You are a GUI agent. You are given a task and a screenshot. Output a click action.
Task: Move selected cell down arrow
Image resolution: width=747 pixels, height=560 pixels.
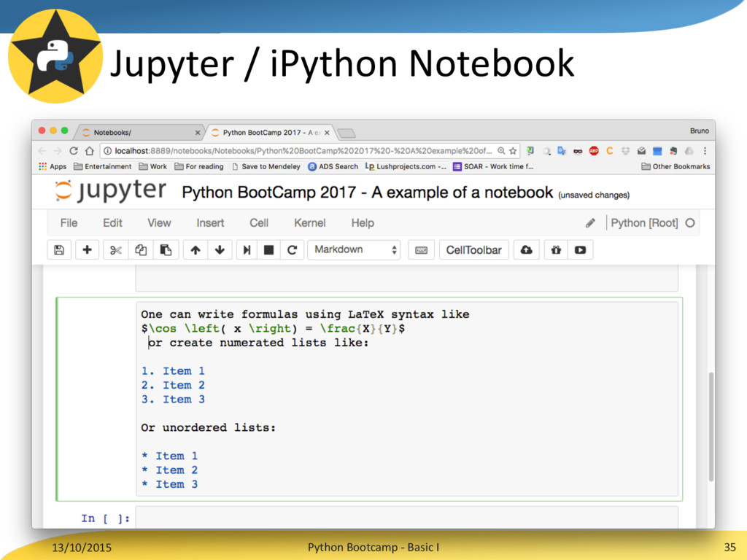point(220,250)
